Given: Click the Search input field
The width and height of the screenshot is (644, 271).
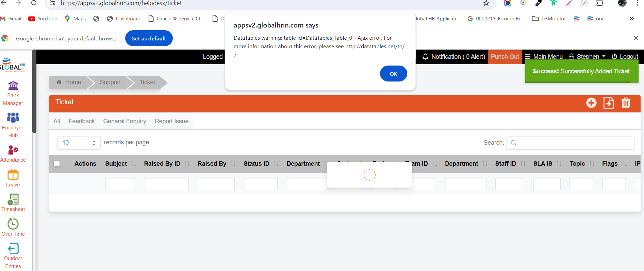Looking at the screenshot, I should coord(571,143).
